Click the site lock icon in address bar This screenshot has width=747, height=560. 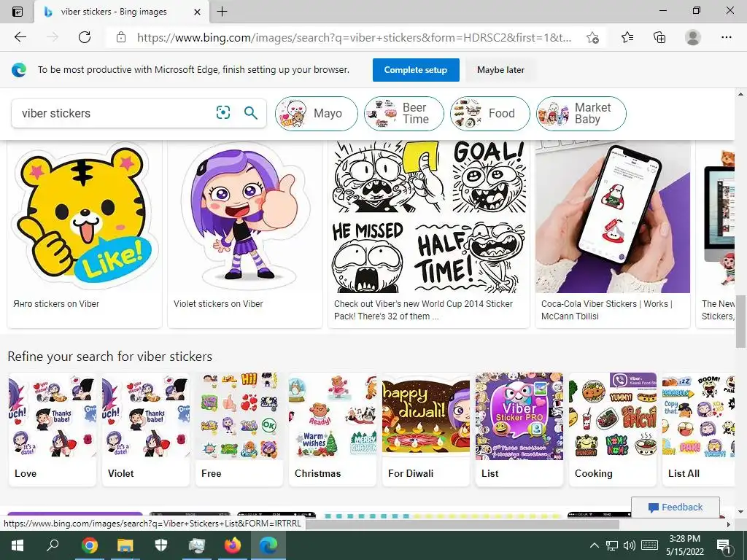(121, 37)
